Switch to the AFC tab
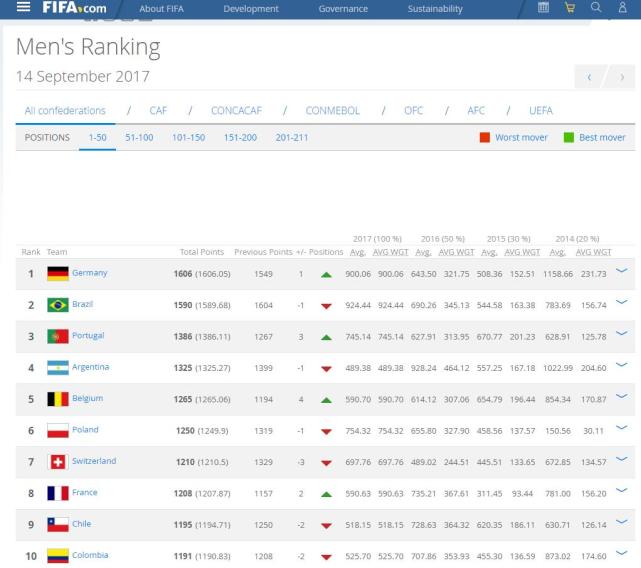Viewport: 641px width, 568px height. tap(476, 110)
